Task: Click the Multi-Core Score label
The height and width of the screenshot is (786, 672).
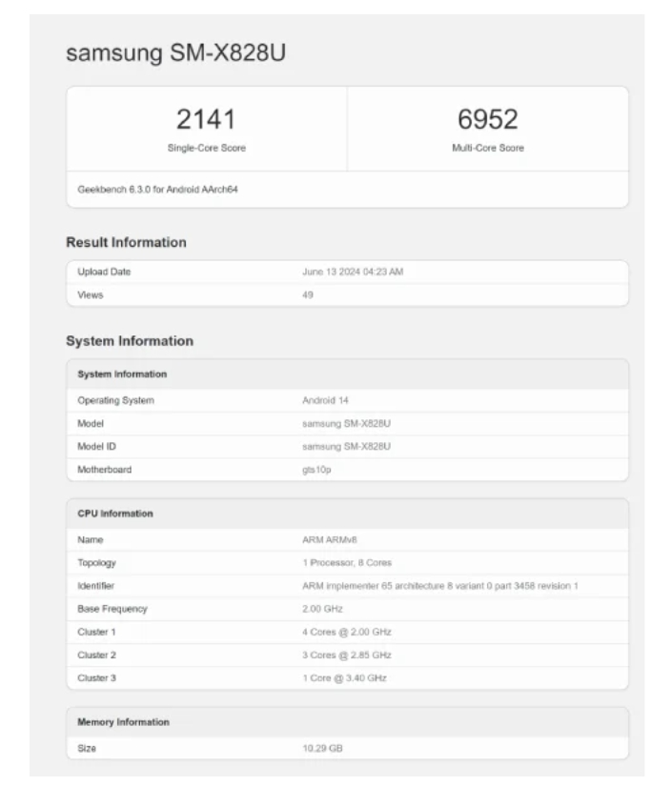Action: tap(487, 148)
